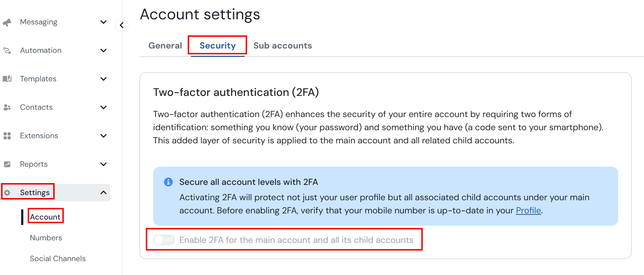Viewport: 644px width, 275px height.
Task: Click the Extensions grid icon
Action: click(x=7, y=136)
